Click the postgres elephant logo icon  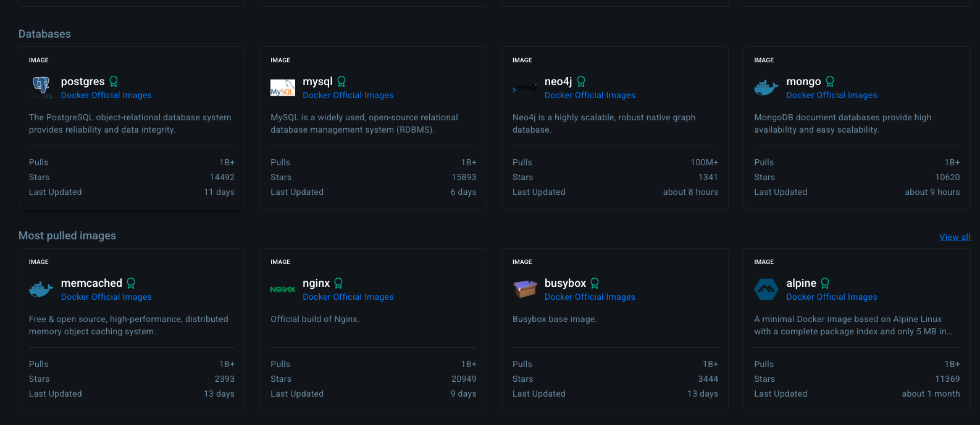pos(41,87)
